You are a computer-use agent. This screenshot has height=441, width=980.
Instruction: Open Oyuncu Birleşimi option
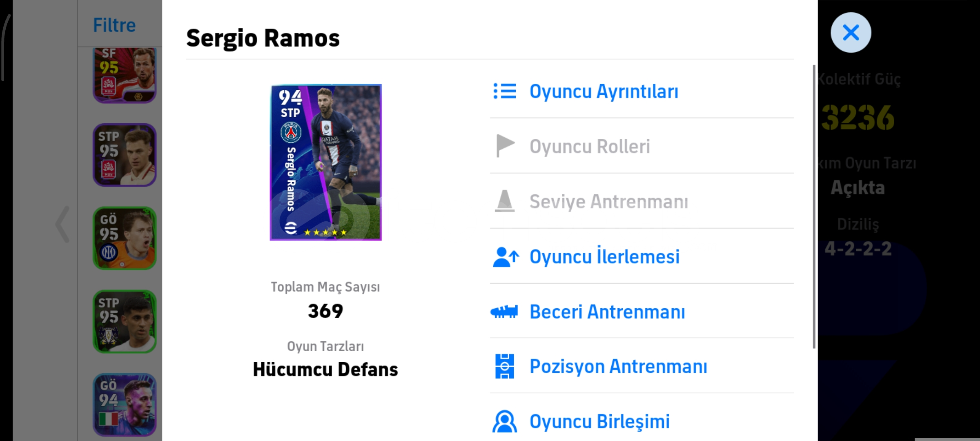pyautogui.click(x=599, y=421)
